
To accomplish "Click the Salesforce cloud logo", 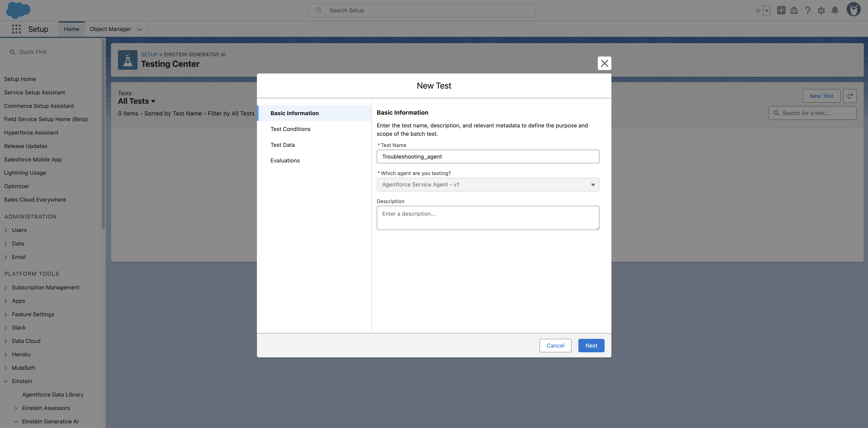I will click(18, 10).
